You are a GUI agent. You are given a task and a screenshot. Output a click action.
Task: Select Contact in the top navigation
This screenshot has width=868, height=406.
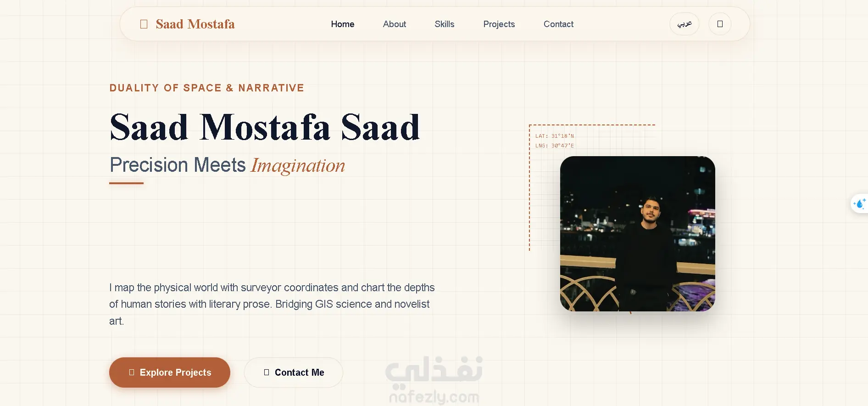[x=558, y=24]
